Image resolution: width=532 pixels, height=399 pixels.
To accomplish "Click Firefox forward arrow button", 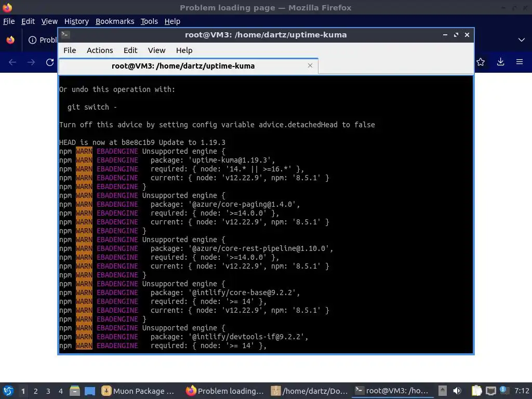I will (31, 62).
